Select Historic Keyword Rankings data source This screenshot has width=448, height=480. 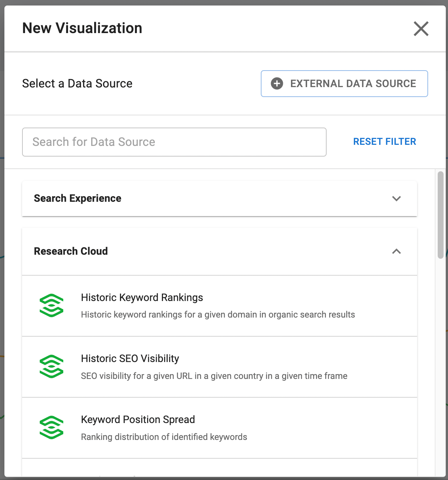pos(220,306)
